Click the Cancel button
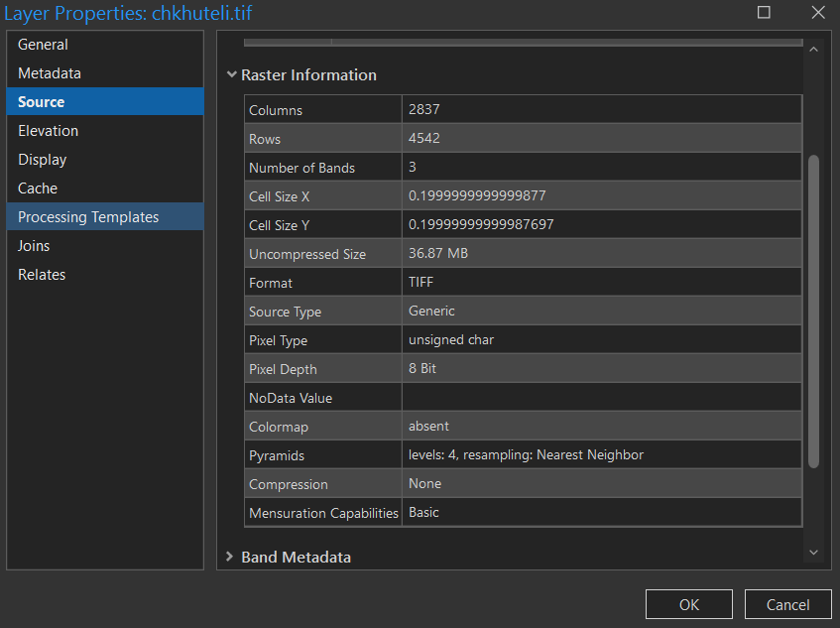Screen dimensions: 840x628 click(x=788, y=604)
